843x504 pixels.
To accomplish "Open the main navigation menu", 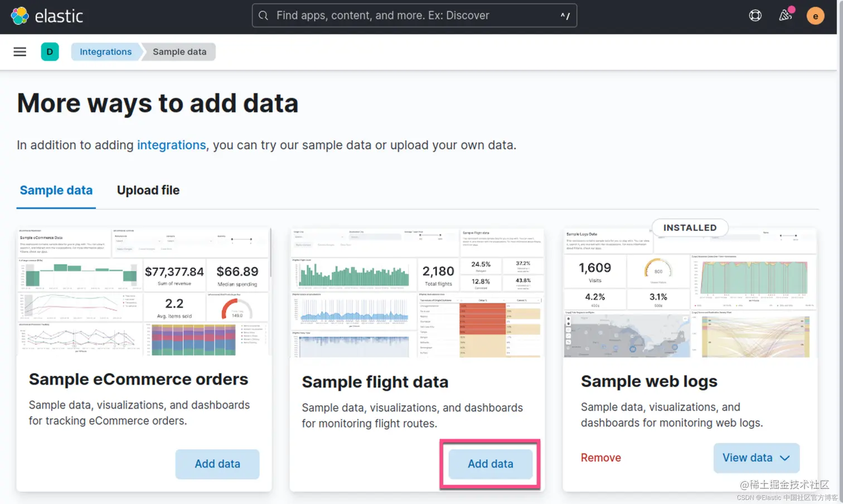I will (20, 51).
